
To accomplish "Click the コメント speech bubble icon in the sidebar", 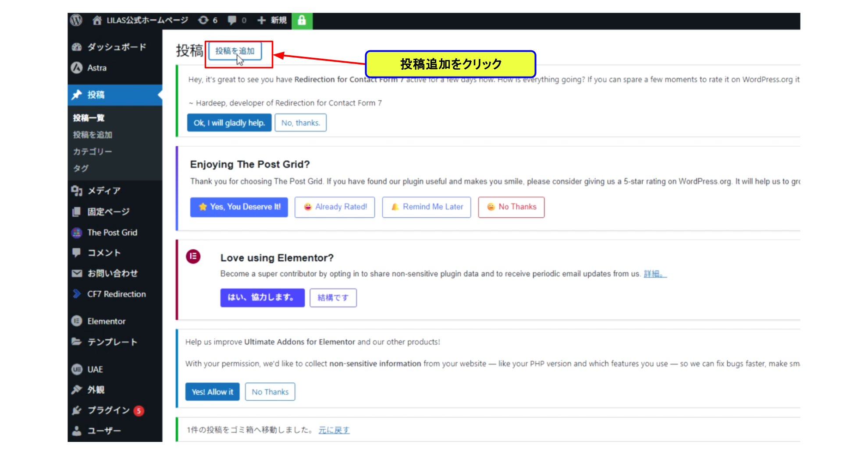I will click(77, 253).
